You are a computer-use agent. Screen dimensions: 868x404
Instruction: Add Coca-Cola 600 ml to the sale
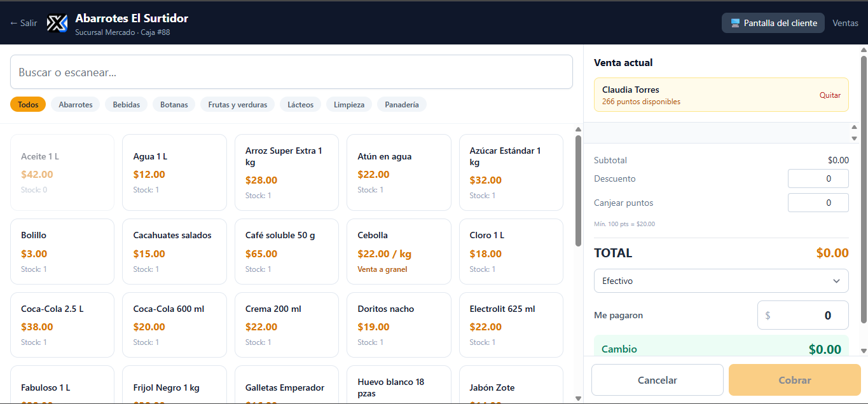pos(174,325)
